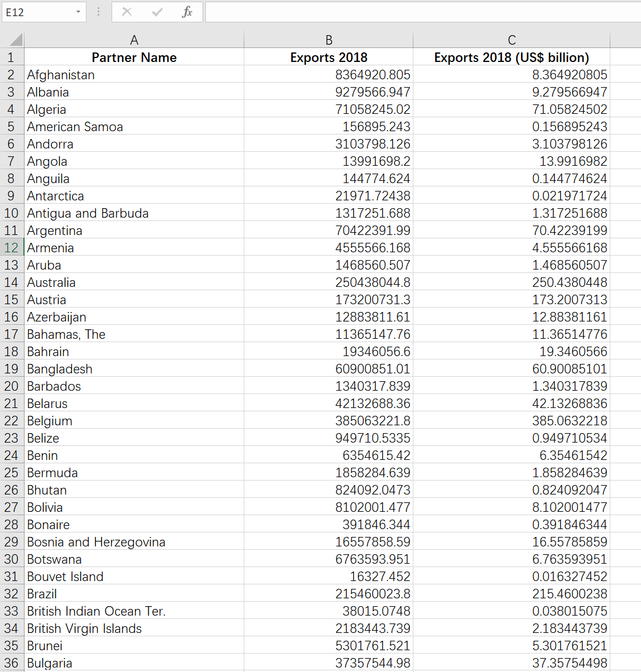Select the British Virgin Islands cell

[134, 628]
